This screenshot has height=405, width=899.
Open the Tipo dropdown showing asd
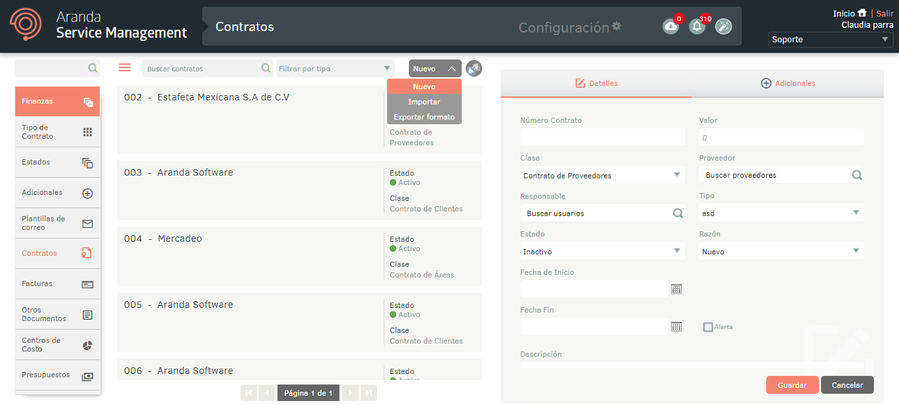781,213
